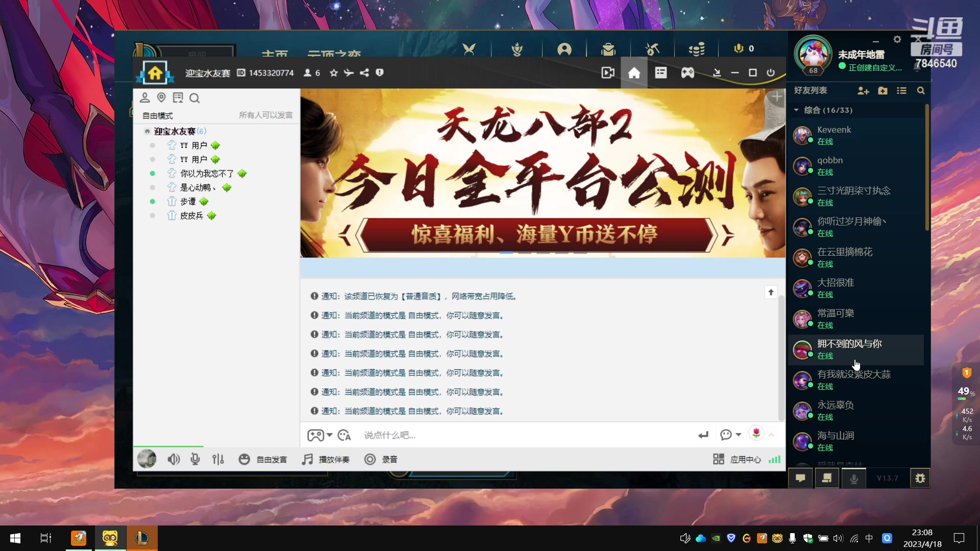
Task: Toggle the microphone icon in bottom toolbar
Action: pyautogui.click(x=195, y=460)
